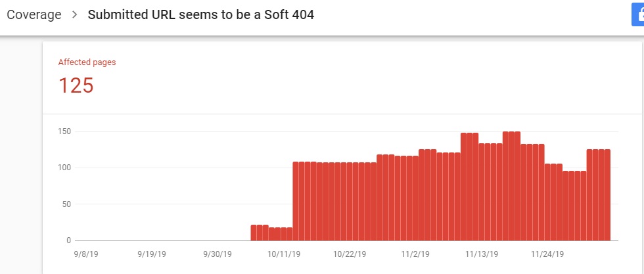This screenshot has width=644, height=274.
Task: Click the 125 affected pages count
Action: 76,85
